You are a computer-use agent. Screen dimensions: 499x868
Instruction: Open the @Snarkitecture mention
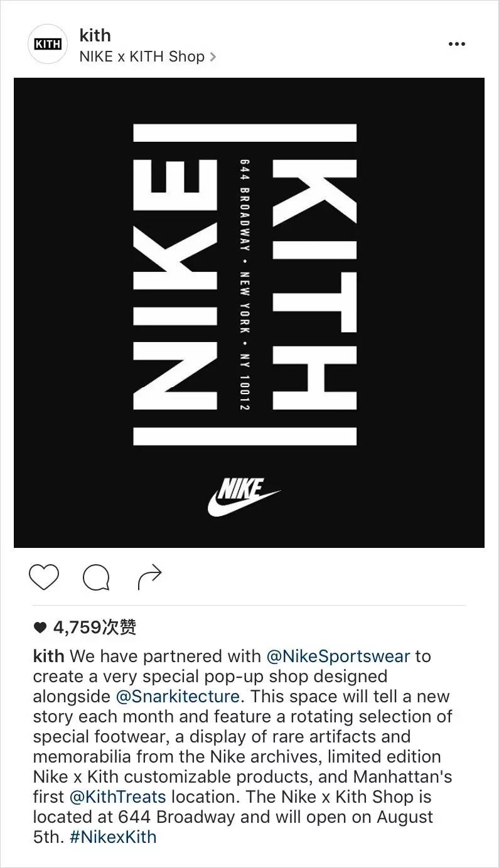pyautogui.click(x=178, y=697)
